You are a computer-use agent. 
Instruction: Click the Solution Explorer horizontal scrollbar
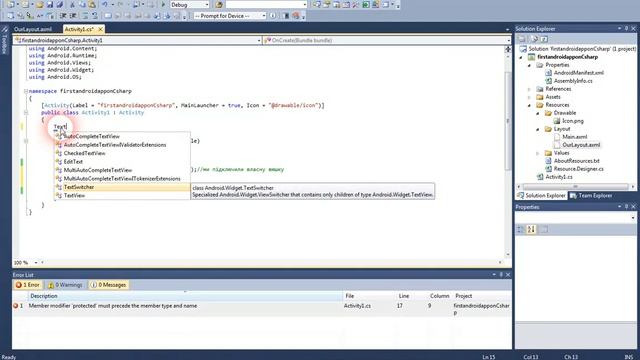[x=576, y=187]
